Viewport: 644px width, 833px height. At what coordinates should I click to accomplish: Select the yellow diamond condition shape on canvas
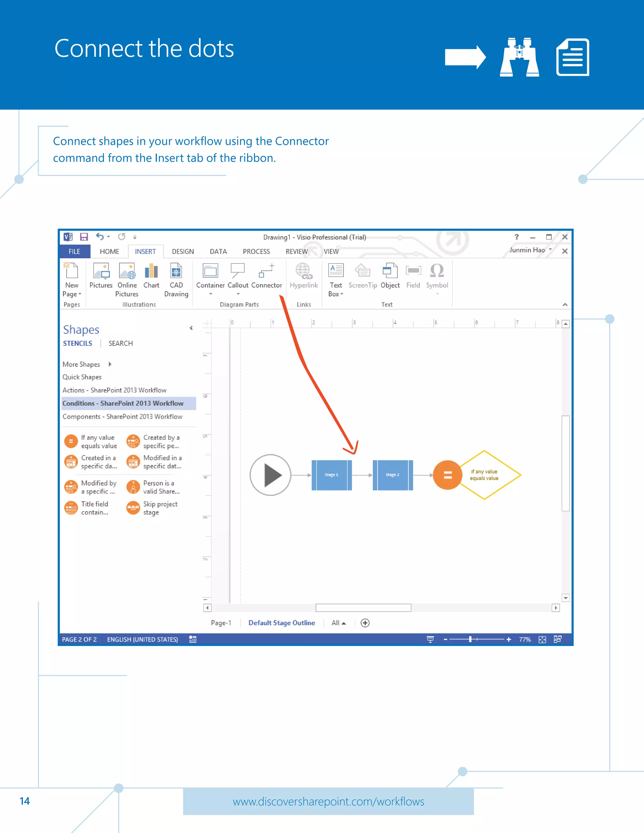pyautogui.click(x=485, y=475)
